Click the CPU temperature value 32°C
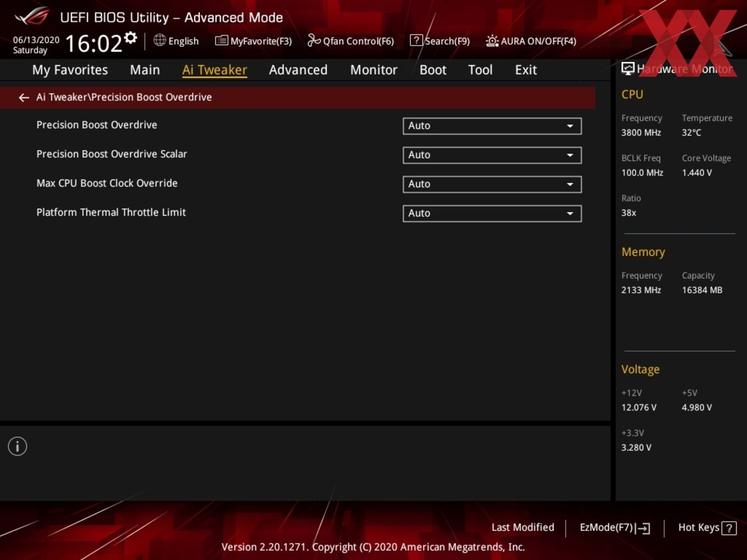The width and height of the screenshot is (747, 560). [x=692, y=132]
